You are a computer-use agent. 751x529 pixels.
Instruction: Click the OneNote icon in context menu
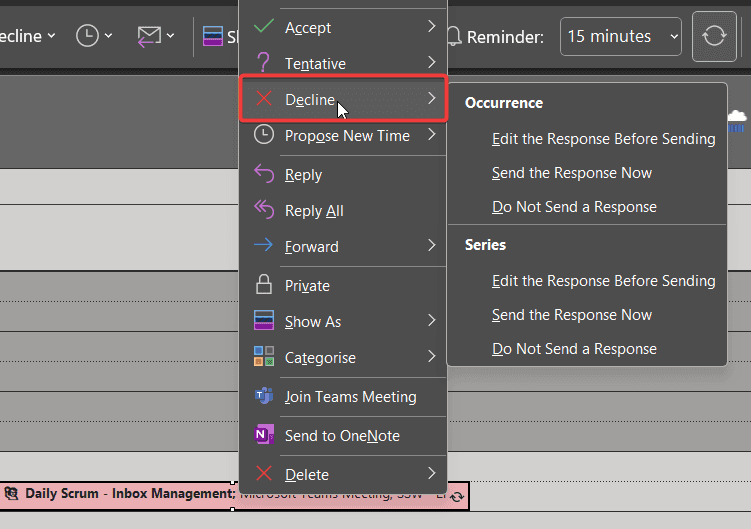click(264, 435)
